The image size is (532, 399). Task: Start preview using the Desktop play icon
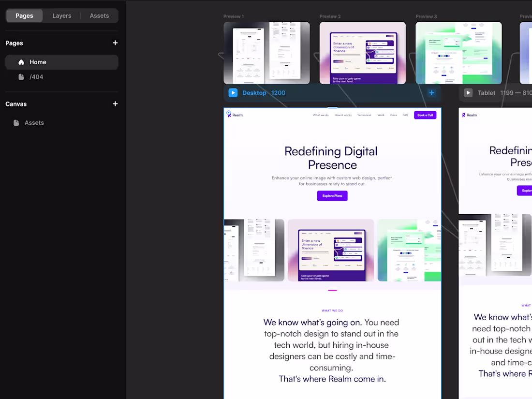pyautogui.click(x=233, y=93)
